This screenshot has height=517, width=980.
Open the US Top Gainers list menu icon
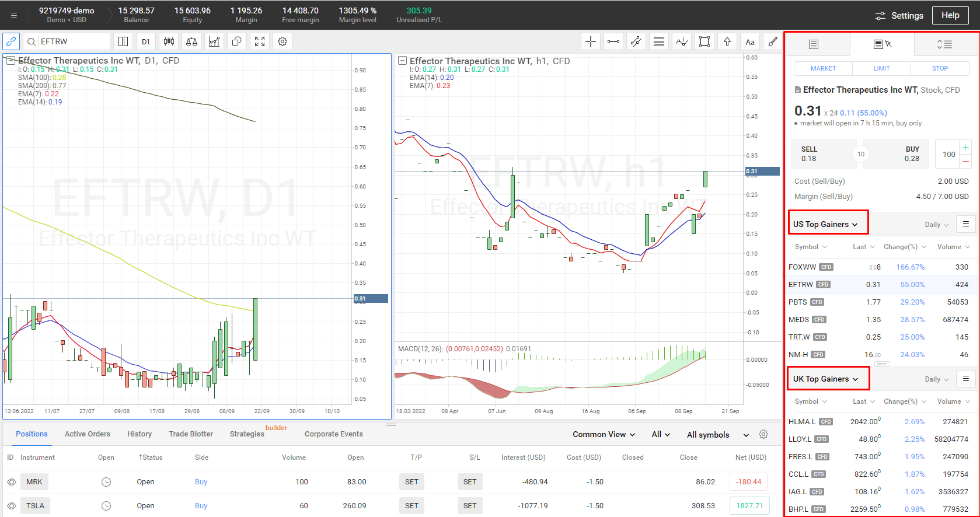966,224
